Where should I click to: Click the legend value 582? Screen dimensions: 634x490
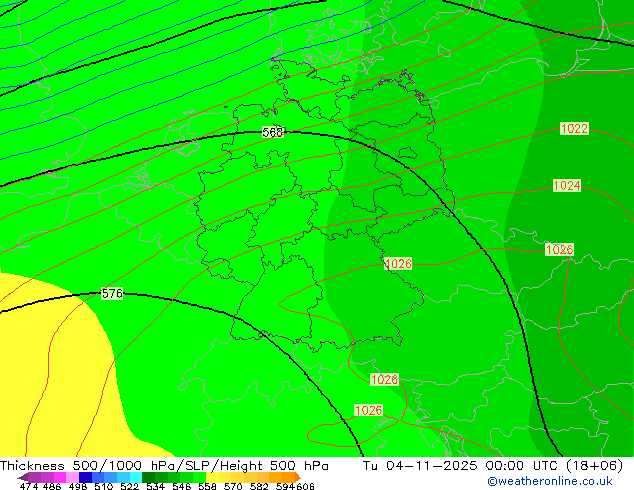tap(259, 486)
